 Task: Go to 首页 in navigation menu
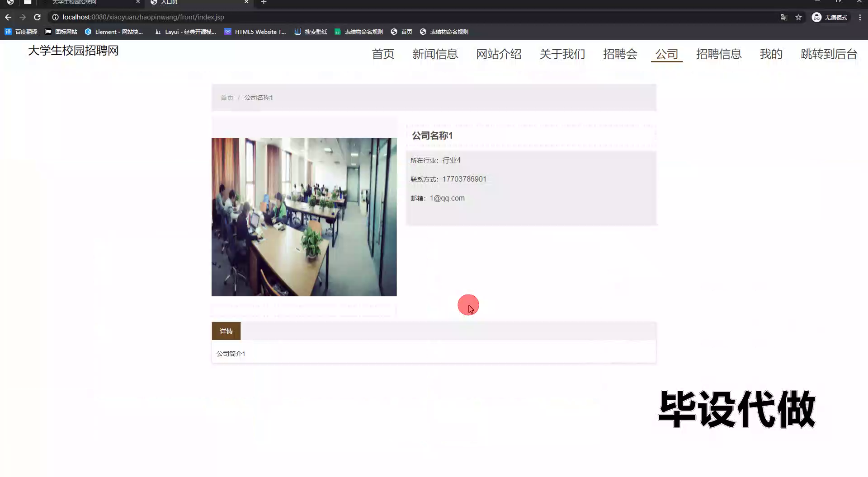click(383, 54)
